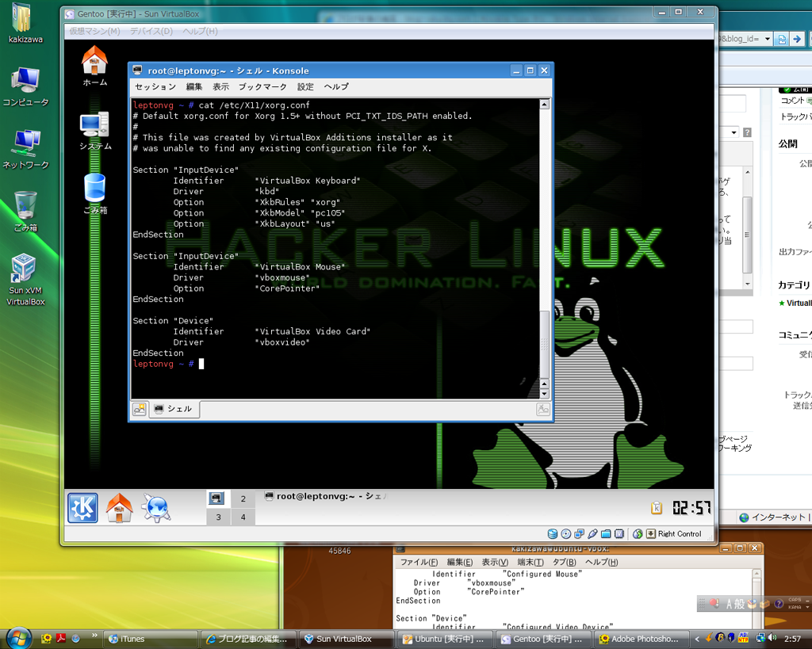Click the network adapter icon in VirtualBox status bar

click(580, 533)
